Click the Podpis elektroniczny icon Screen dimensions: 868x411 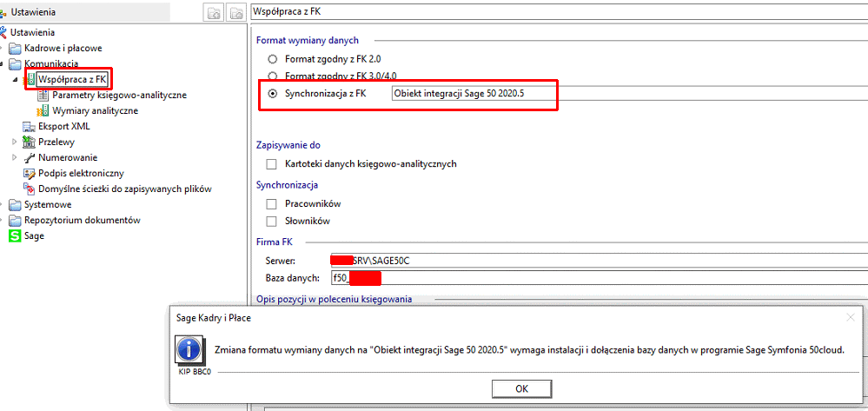29,173
